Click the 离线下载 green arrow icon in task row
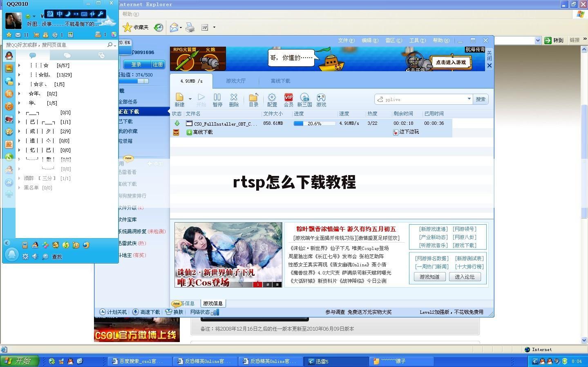588x367 pixels. tap(189, 132)
